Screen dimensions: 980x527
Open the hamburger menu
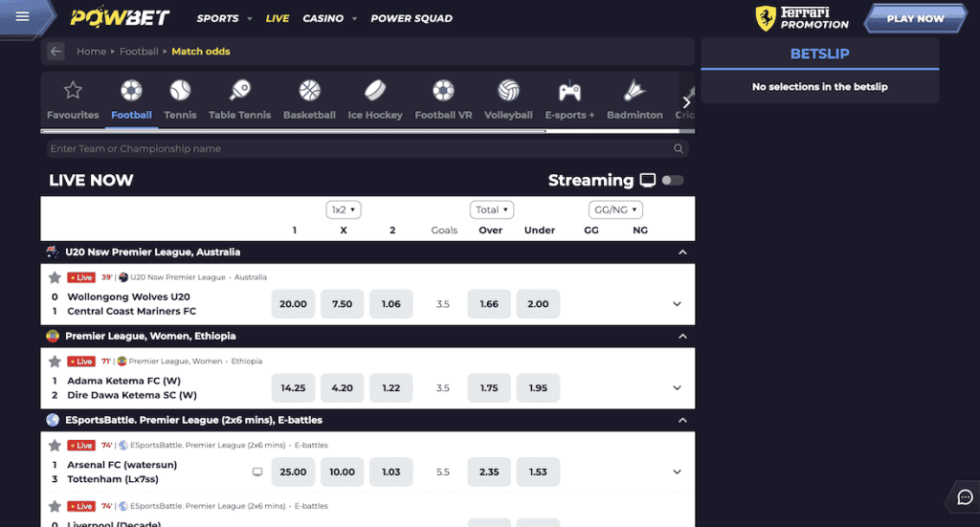tap(23, 17)
